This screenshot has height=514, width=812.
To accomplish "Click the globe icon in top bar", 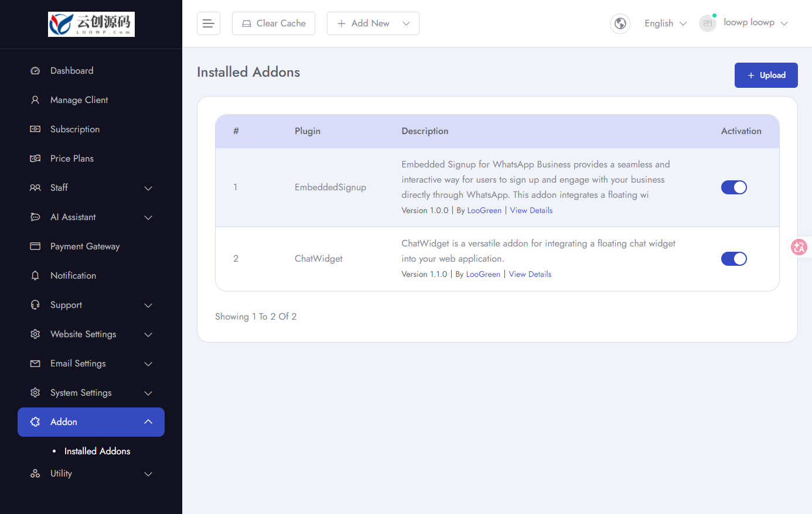I will [620, 23].
